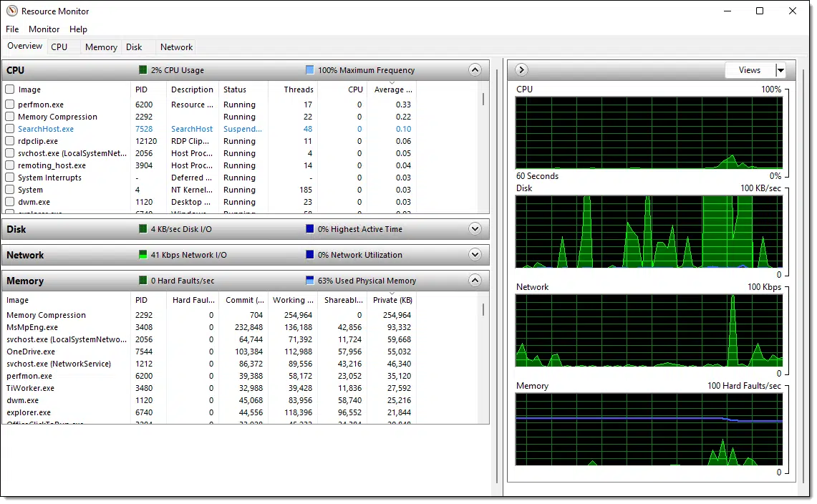Minimize the Resource Monitor window
The height and width of the screenshot is (504, 817).
(728, 11)
